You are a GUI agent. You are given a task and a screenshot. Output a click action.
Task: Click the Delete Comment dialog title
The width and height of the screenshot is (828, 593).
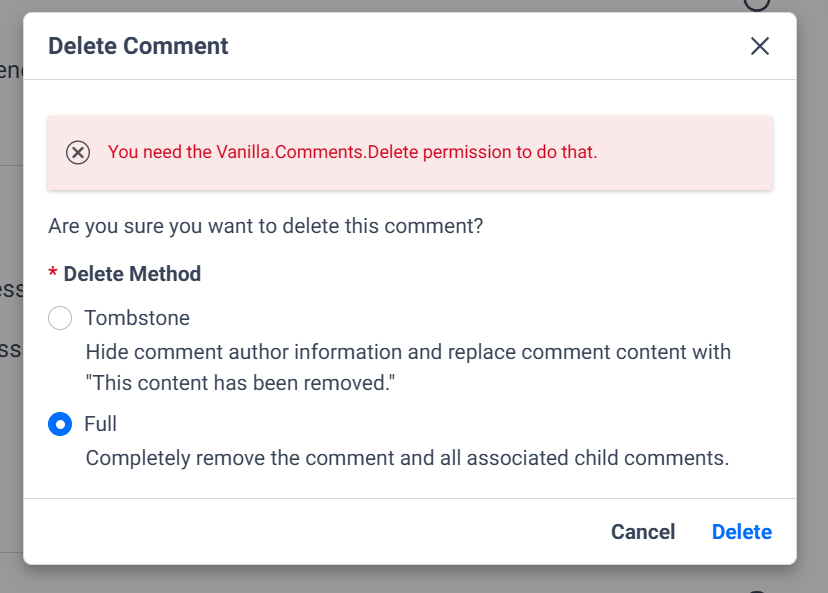pyautogui.click(x=138, y=46)
